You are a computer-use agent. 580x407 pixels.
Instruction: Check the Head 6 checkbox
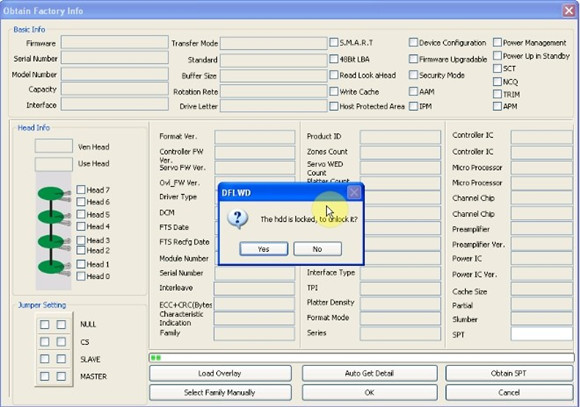click(81, 202)
